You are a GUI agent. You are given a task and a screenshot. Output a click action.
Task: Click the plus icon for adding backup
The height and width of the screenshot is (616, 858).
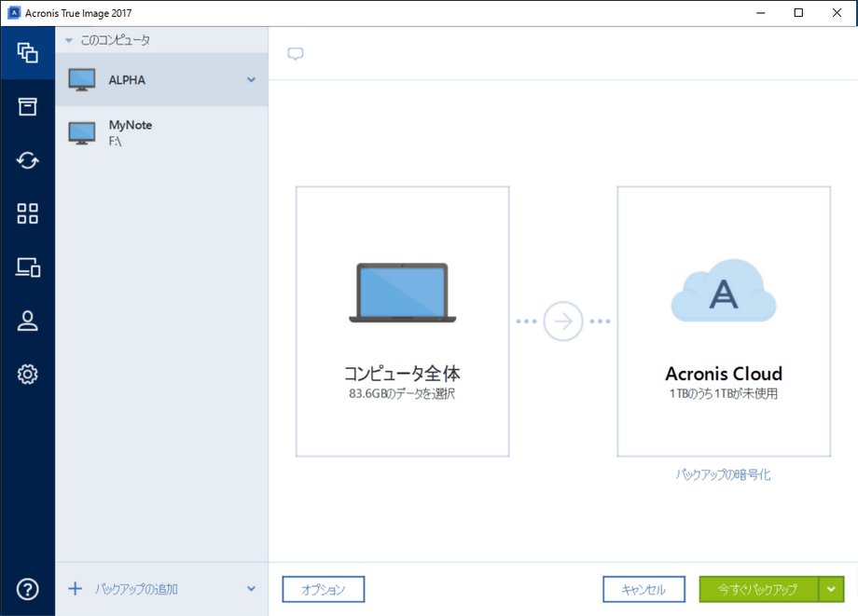[x=75, y=589]
